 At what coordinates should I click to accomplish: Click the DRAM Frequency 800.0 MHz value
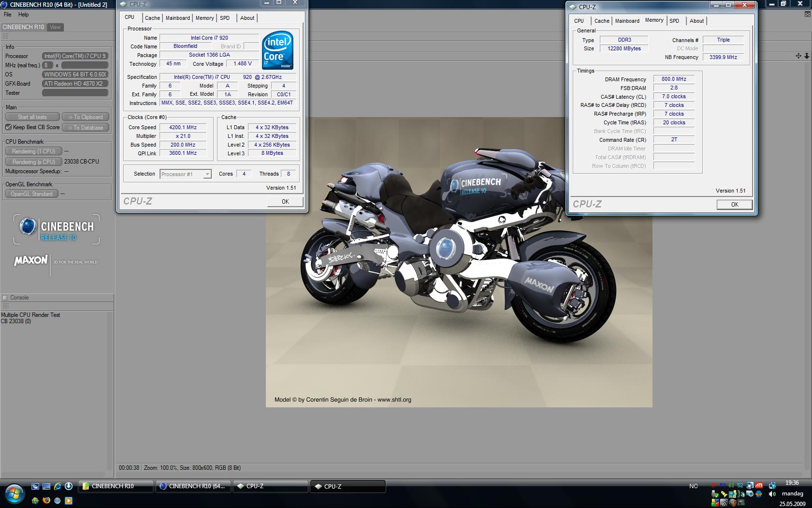tap(674, 79)
